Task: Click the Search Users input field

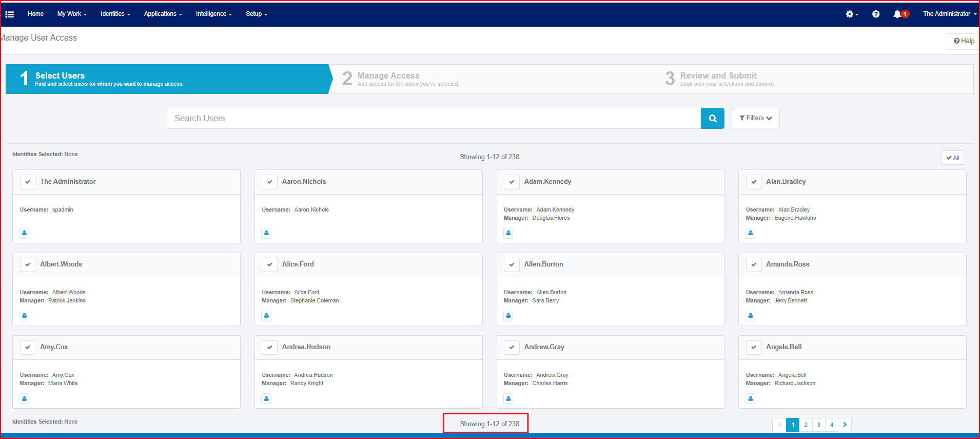Action: (x=434, y=119)
